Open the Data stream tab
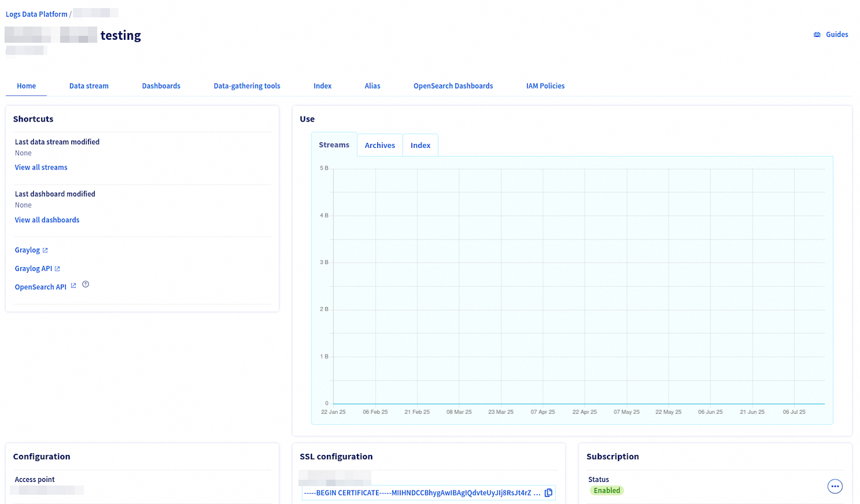The width and height of the screenshot is (860, 504). (88, 86)
